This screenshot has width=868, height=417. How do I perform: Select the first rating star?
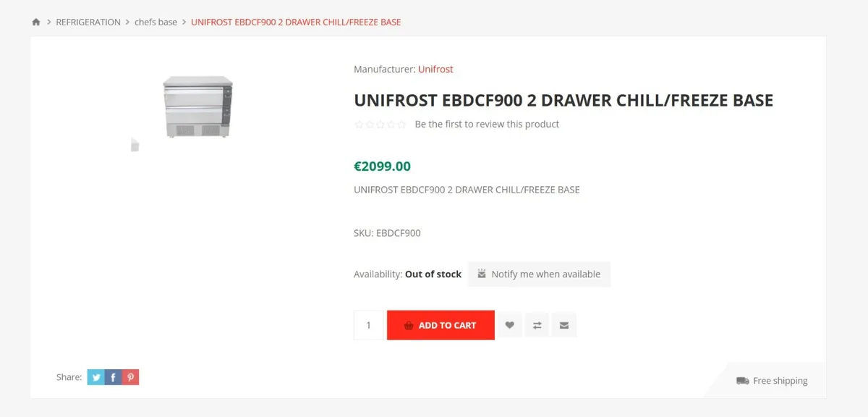[x=359, y=124]
